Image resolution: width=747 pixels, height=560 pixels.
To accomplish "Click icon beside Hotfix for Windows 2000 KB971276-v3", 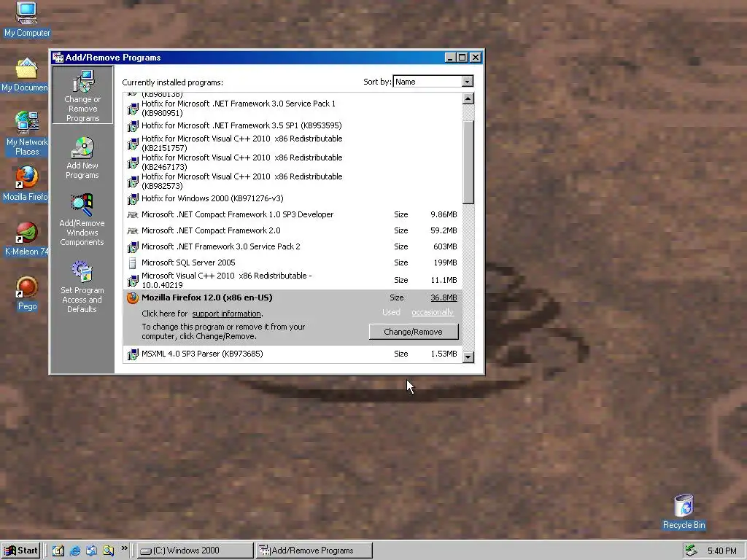I will (x=133, y=199).
